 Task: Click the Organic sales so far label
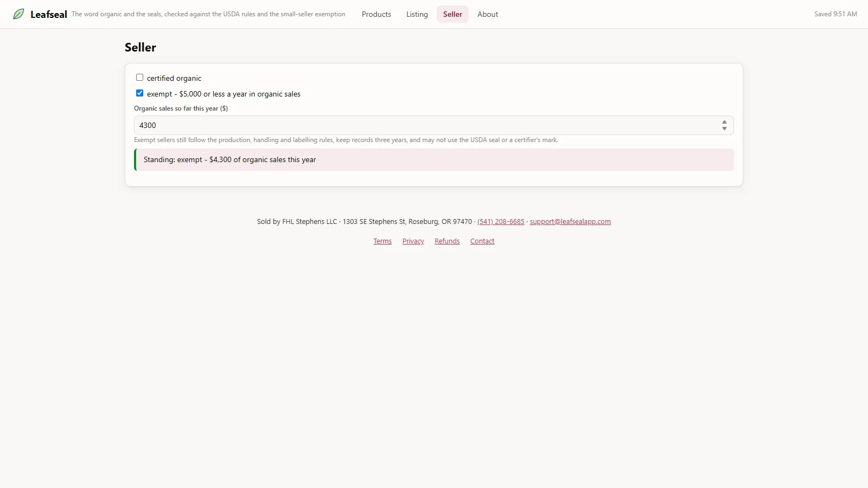(181, 108)
